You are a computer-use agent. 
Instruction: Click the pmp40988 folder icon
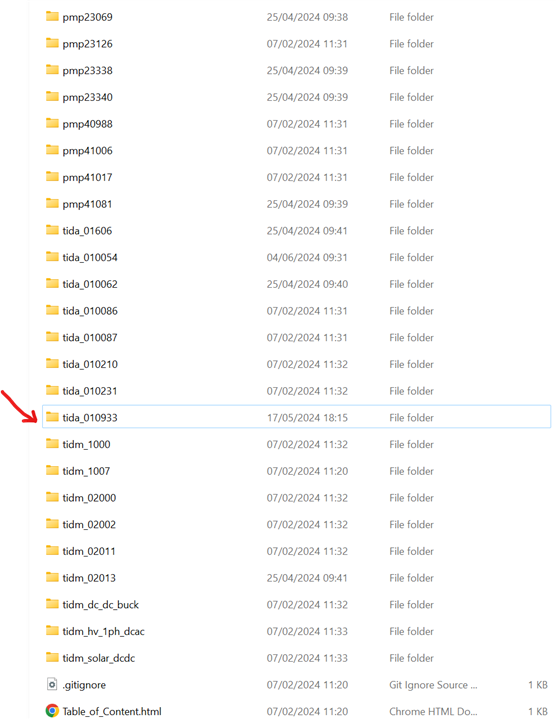(52, 123)
